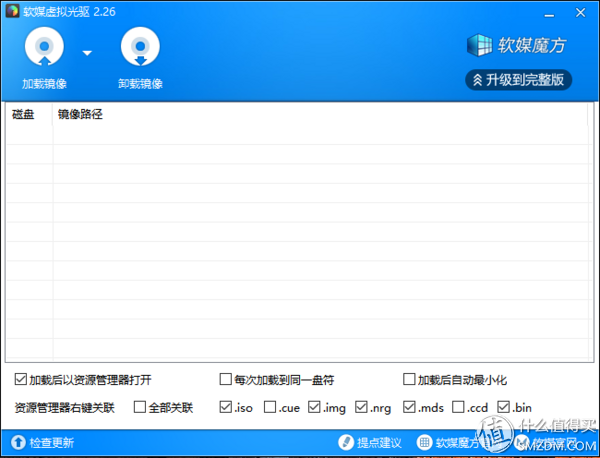600x458 pixels.
Task: Toggle the .mds association checkbox
Action: tap(409, 407)
